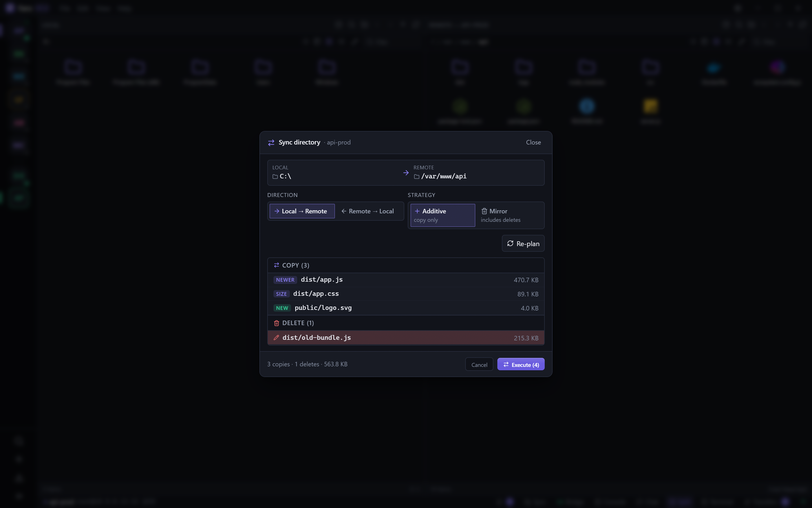Cancel the sync dialog
Screen dimensions: 812x508
479,364
